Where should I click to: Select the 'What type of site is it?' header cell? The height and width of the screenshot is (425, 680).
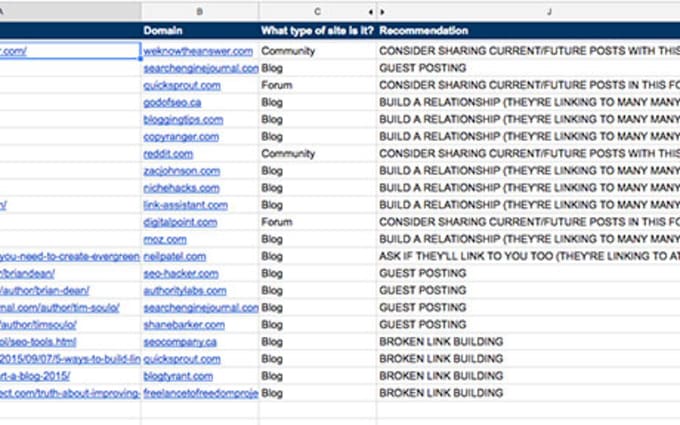pos(317,31)
